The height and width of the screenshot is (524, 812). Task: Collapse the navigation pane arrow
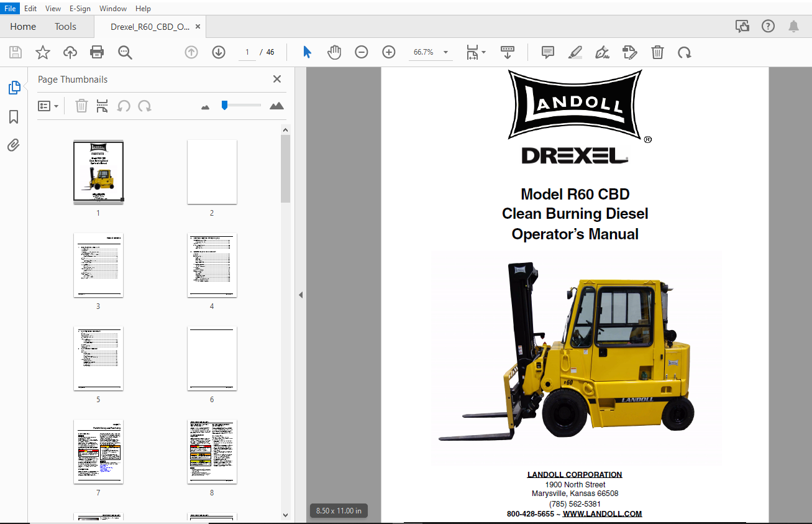(x=301, y=295)
